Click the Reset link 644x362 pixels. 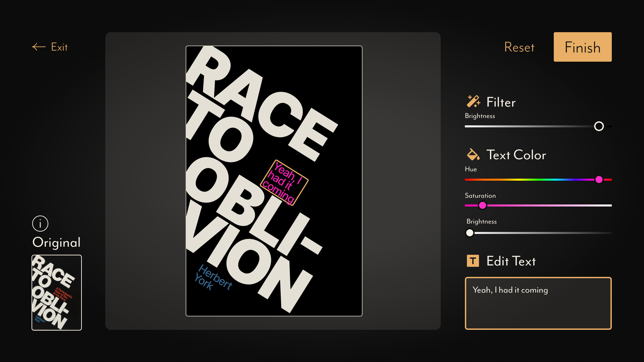[519, 47]
